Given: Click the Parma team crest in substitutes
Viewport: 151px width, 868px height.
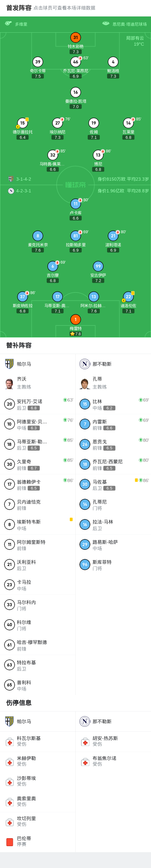Looking at the screenshot, I should tap(10, 364).
